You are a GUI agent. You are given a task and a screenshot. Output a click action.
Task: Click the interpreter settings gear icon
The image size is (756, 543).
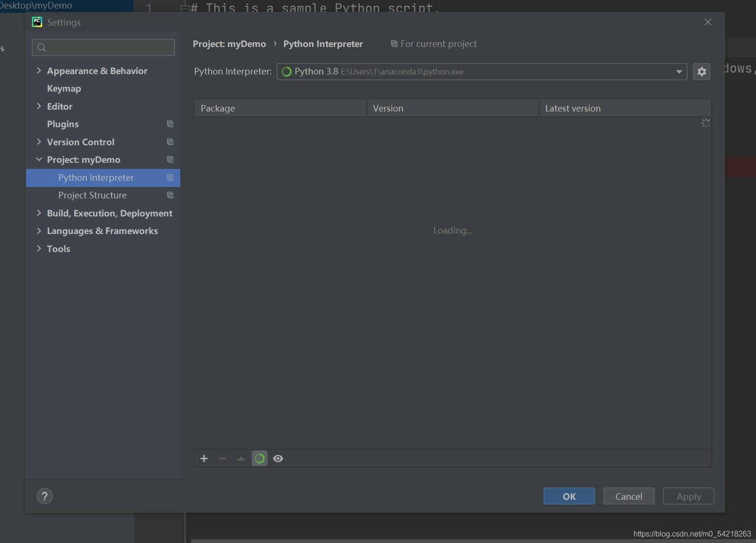click(701, 72)
